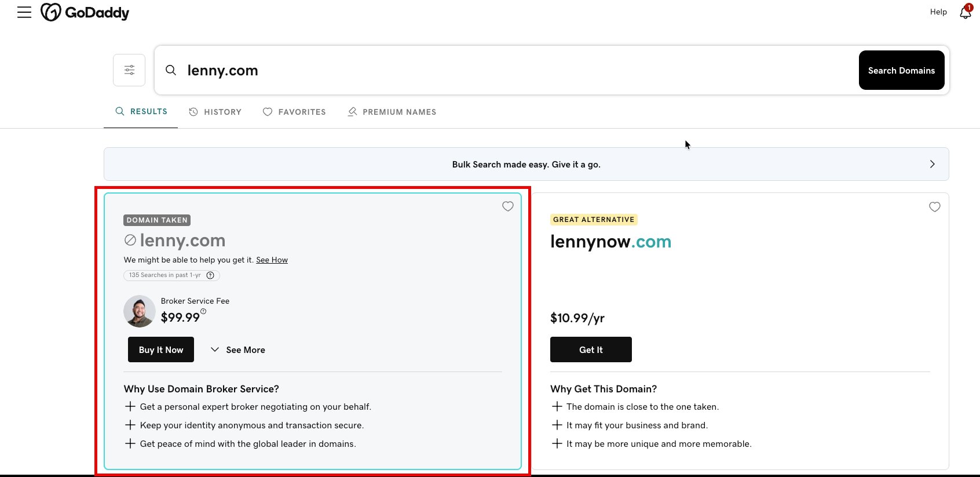Expand 'It may fit your business' item
The width and height of the screenshot is (980, 477).
click(557, 425)
